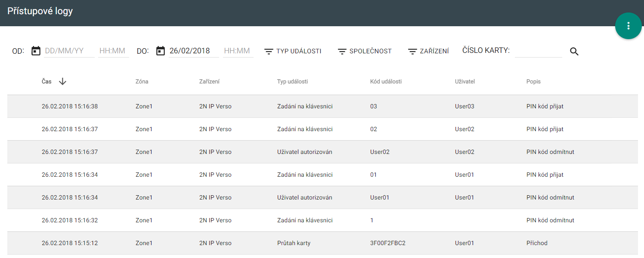Image resolution: width=644 pixels, height=258 pixels.
Task: Expand the SPOLEČNOST filter
Action: coord(365,51)
